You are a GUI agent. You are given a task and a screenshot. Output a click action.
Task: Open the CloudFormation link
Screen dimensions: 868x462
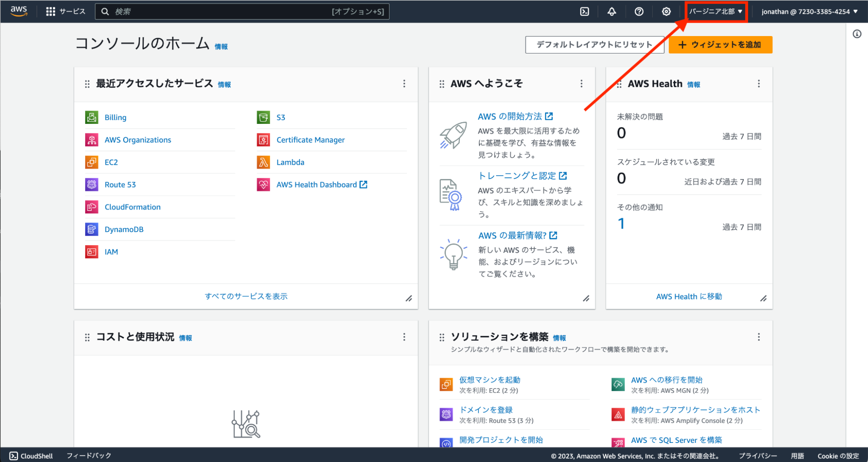132,207
